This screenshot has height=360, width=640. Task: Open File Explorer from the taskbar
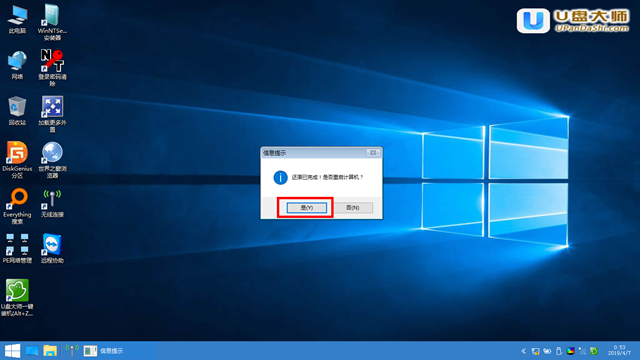click(x=50, y=351)
